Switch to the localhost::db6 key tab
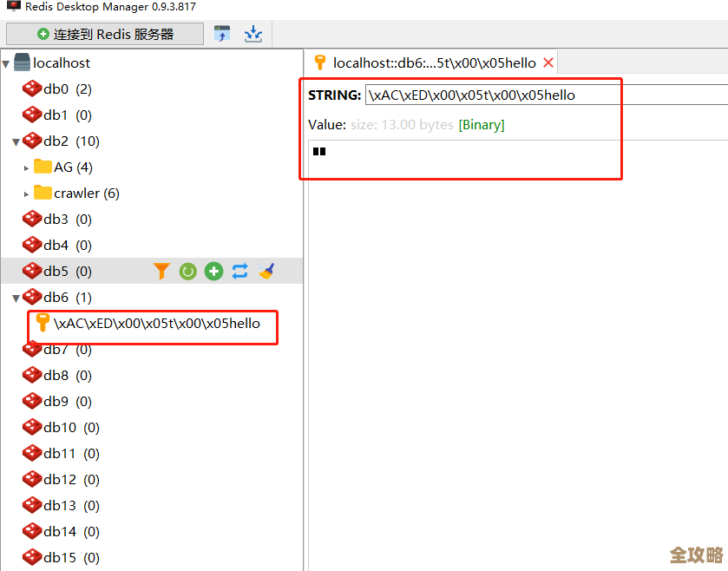Image resolution: width=728 pixels, height=571 pixels. click(x=425, y=62)
